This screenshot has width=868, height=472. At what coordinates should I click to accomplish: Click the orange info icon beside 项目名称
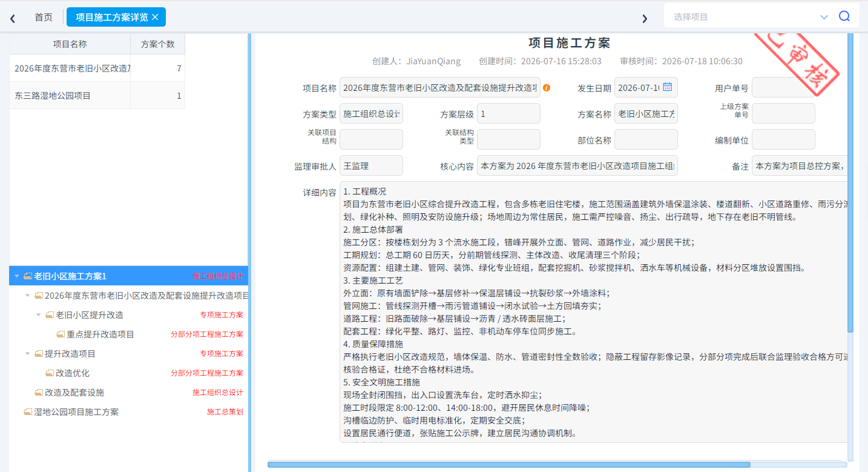(x=547, y=88)
